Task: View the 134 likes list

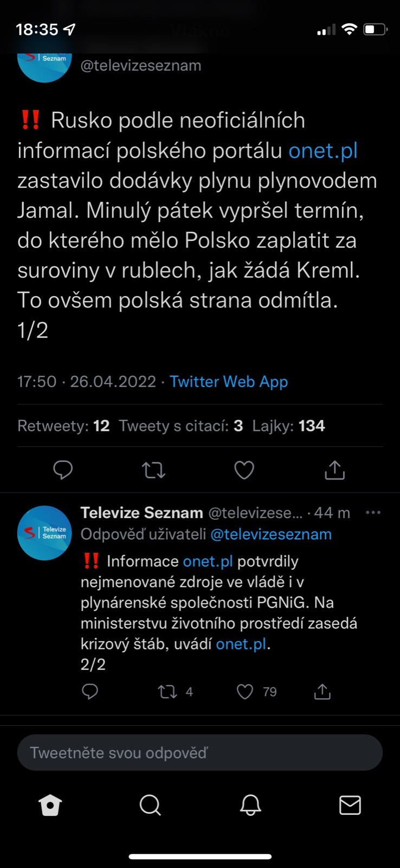Action: 288,426
